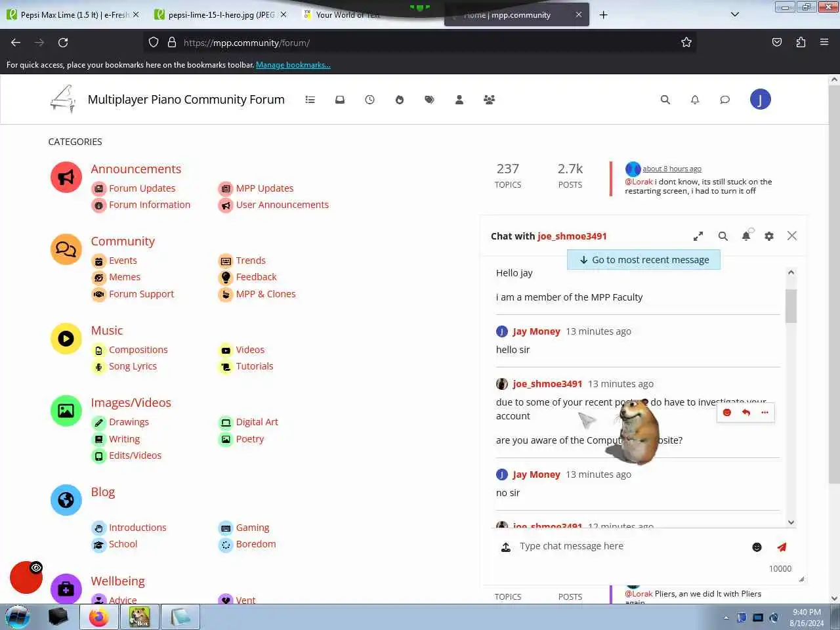840x630 pixels.
Task: List all tabs dropdown arrow
Action: pos(735,14)
